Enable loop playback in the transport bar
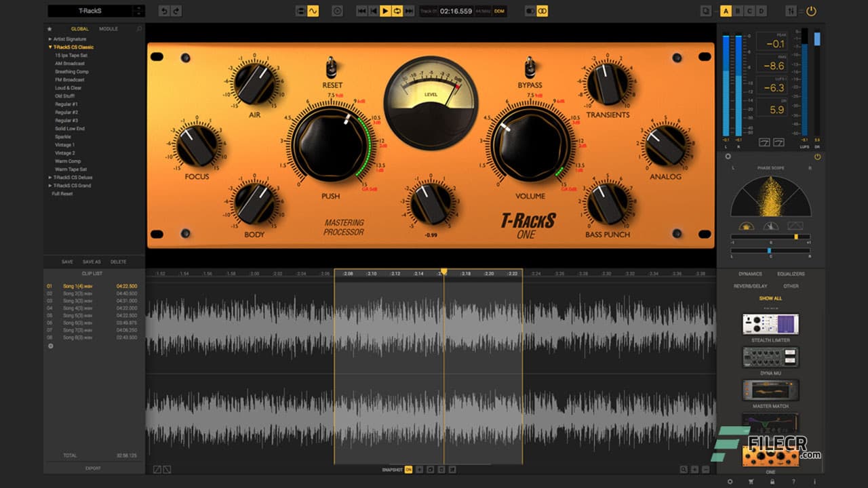 coord(399,11)
